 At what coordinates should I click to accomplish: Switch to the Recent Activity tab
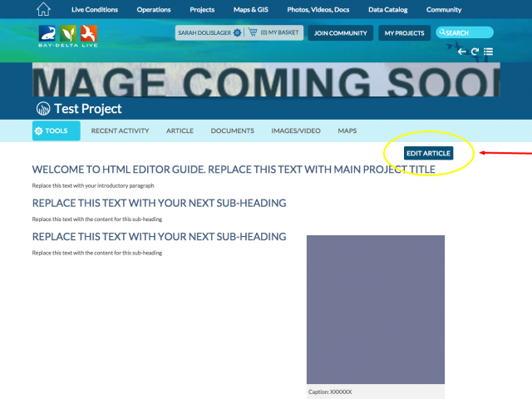pyautogui.click(x=120, y=131)
